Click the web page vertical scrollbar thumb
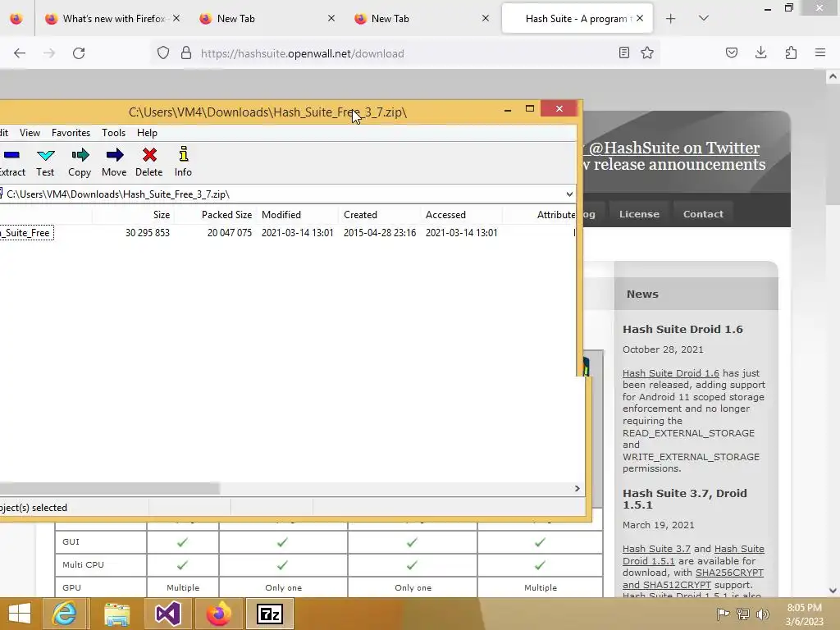Screen dimensions: 840x630 coord(833,144)
